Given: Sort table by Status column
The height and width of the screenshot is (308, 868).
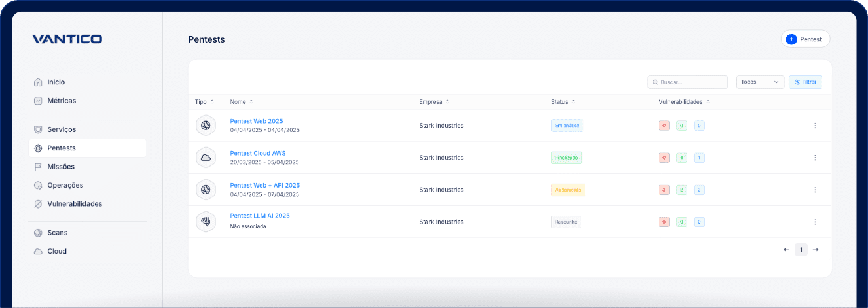Looking at the screenshot, I should [563, 102].
